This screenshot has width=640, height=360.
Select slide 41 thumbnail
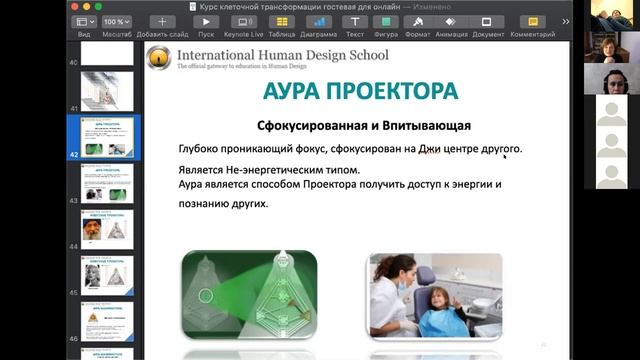tap(107, 91)
